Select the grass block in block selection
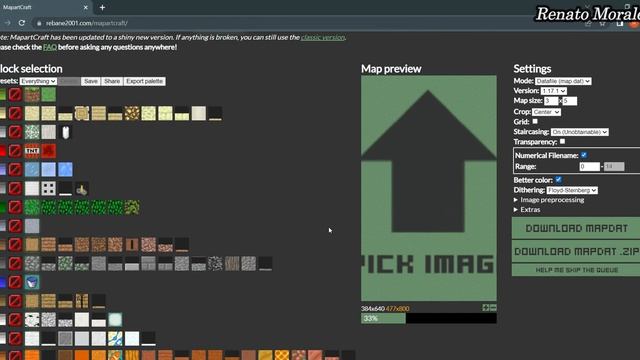 pos(32,95)
